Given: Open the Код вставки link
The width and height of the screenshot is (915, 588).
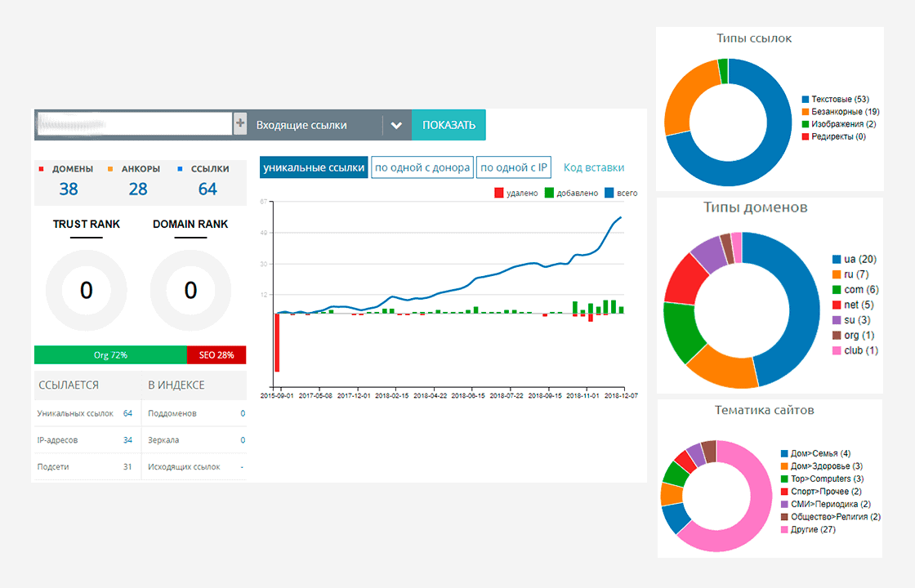Looking at the screenshot, I should coord(593,167).
